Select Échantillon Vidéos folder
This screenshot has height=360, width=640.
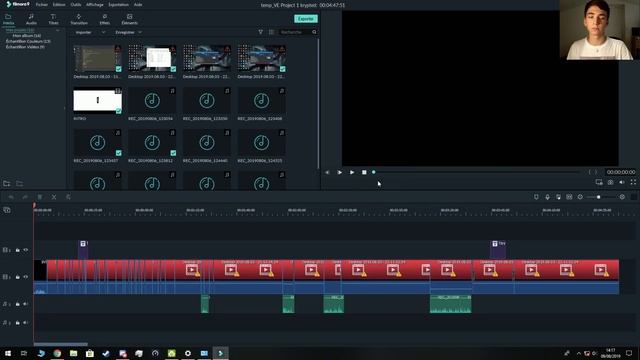click(25, 47)
